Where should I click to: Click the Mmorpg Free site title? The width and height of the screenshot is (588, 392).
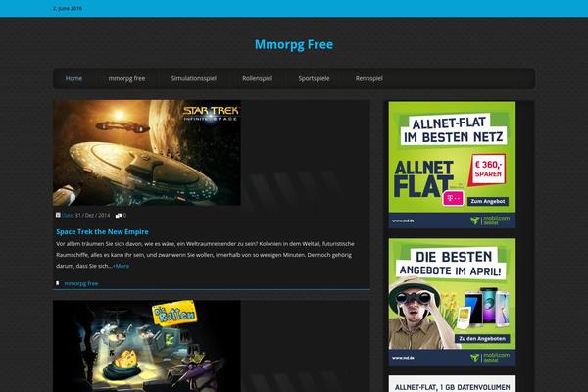tap(294, 44)
